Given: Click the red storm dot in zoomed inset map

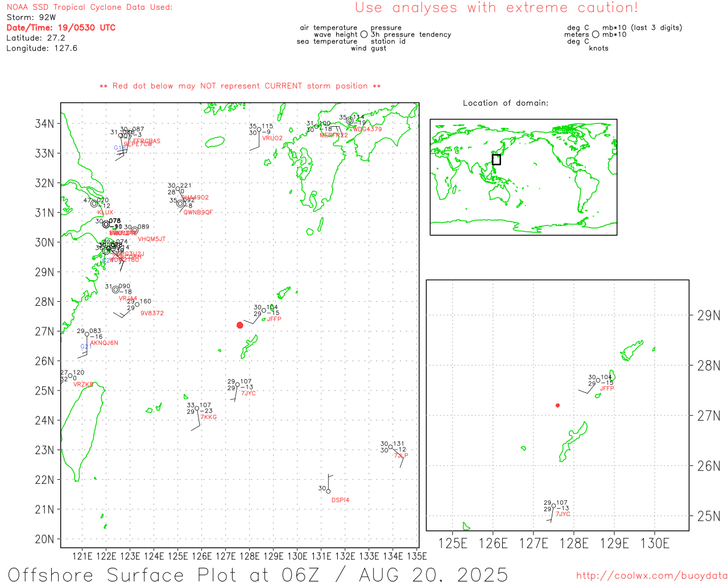Looking at the screenshot, I should [558, 405].
